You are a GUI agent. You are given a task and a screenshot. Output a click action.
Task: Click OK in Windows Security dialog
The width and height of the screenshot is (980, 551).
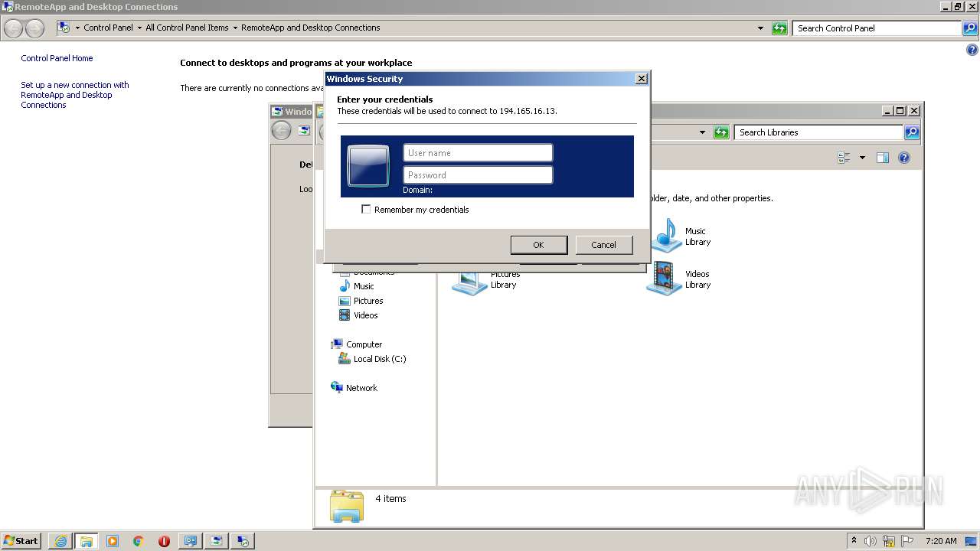(538, 245)
